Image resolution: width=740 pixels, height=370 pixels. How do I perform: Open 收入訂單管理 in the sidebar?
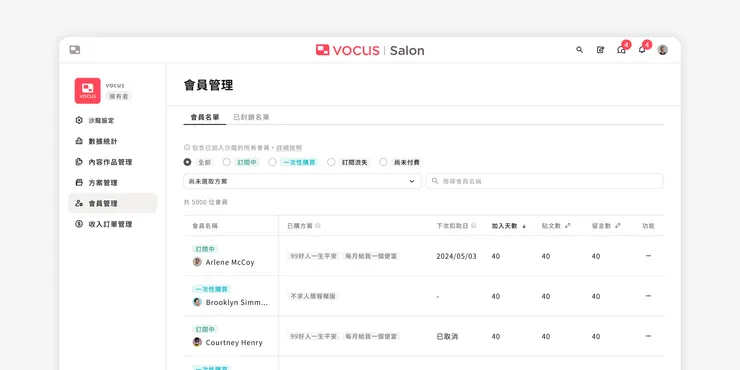[x=112, y=224]
